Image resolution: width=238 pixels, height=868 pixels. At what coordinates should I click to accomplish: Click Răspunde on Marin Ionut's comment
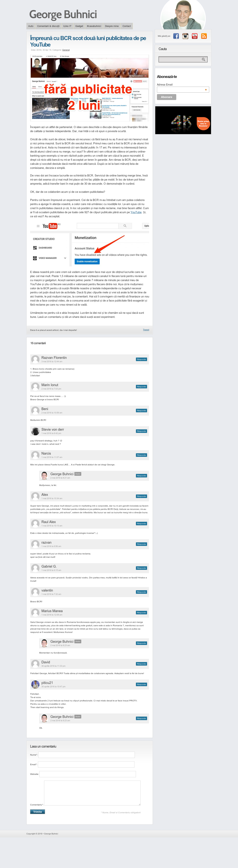tap(141, 386)
